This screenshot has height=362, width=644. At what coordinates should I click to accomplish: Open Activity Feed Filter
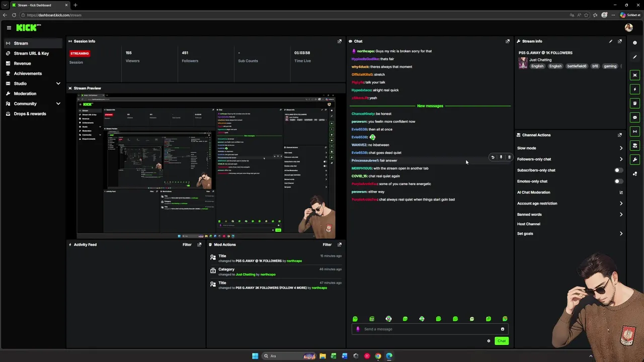(187, 244)
